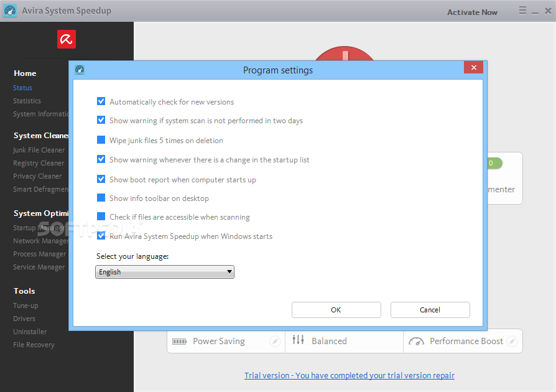Open Tune-up tool
The height and width of the screenshot is (392, 556).
click(25, 306)
